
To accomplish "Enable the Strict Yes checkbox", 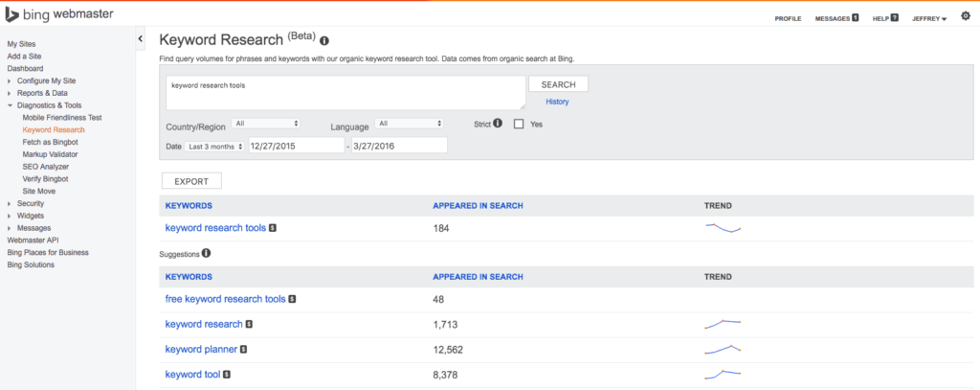I will [x=518, y=124].
